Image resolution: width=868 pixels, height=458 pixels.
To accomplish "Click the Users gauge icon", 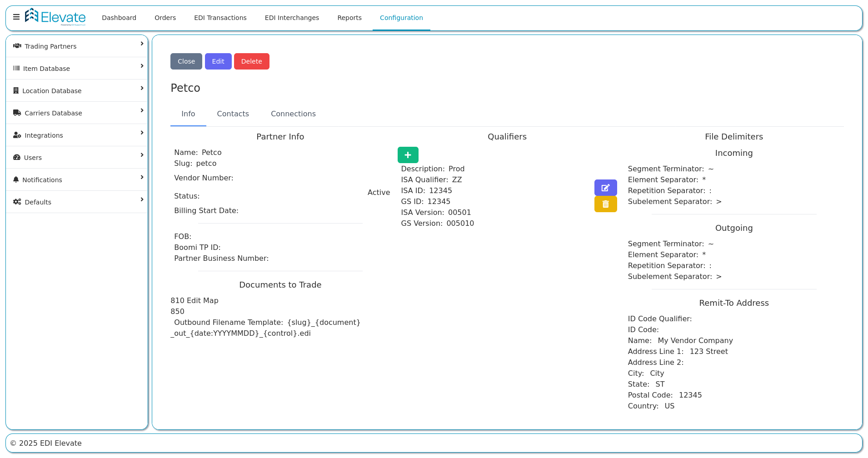I will (x=17, y=157).
